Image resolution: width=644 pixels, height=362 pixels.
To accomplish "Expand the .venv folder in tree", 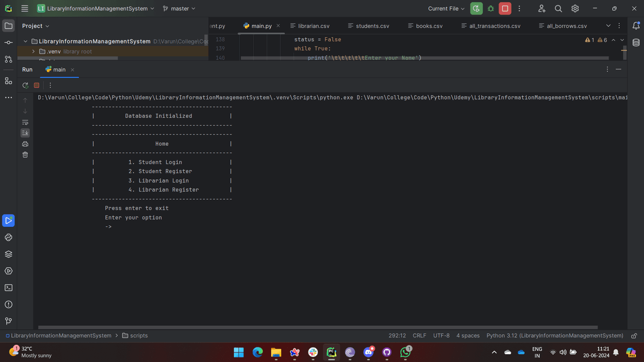I will tap(34, 51).
